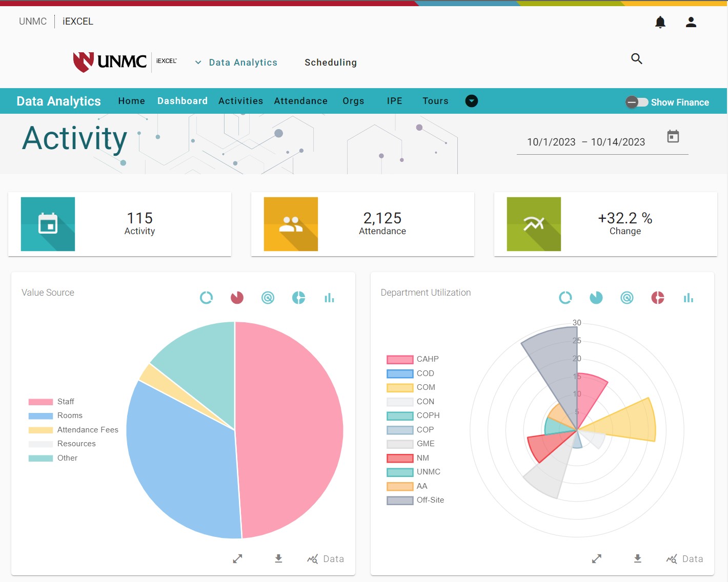Open the date range calendar picker
Viewport: 728px width, 582px height.
673,136
